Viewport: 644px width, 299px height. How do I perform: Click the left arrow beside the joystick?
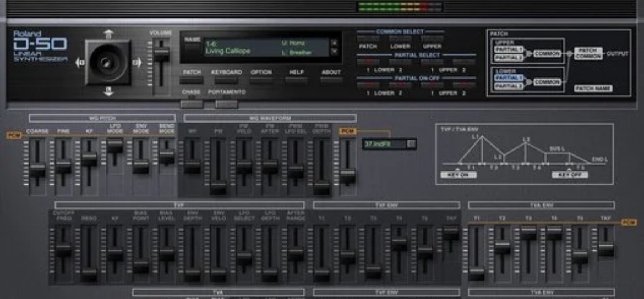[79, 62]
